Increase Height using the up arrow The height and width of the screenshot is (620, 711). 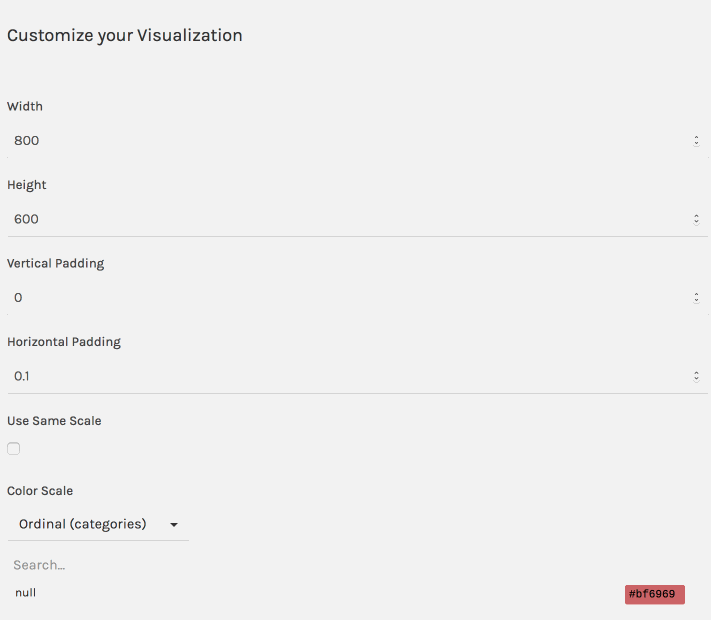[x=696, y=216]
